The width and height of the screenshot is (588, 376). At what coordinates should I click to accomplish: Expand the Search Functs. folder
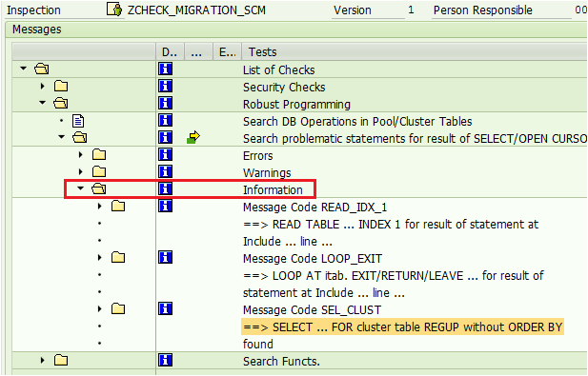(42, 360)
